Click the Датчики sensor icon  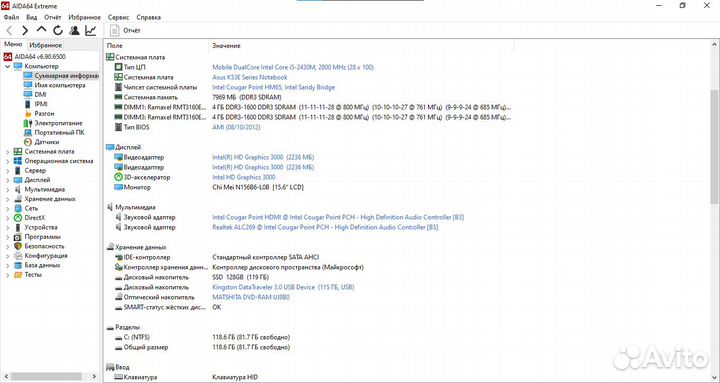pyautogui.click(x=28, y=142)
